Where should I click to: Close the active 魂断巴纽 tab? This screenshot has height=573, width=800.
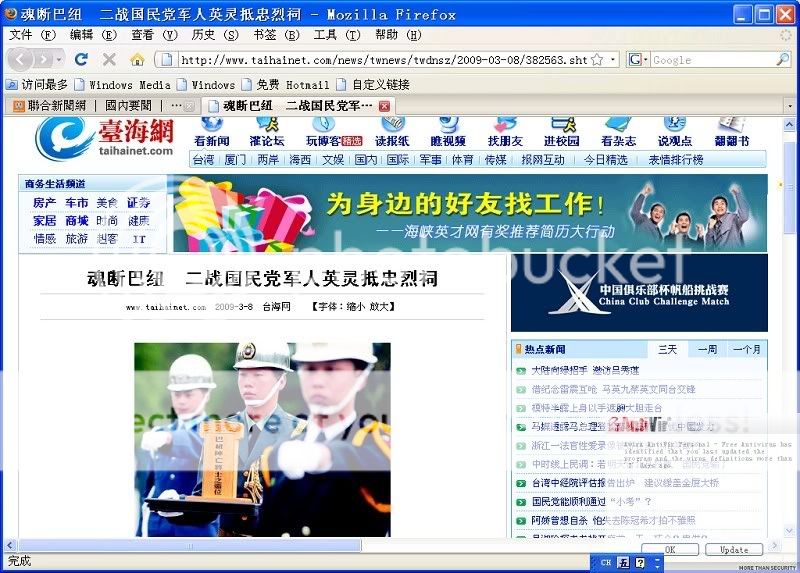click(x=384, y=106)
